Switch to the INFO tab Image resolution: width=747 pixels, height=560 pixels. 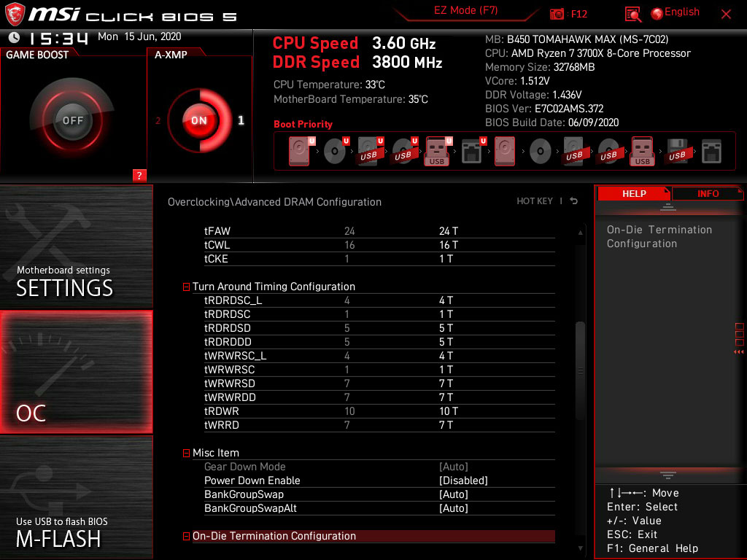click(707, 193)
